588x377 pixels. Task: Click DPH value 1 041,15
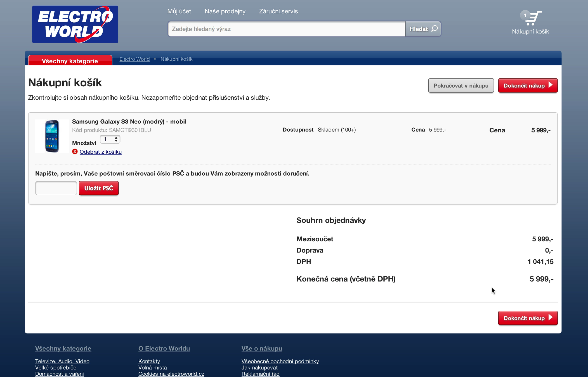coord(540,262)
